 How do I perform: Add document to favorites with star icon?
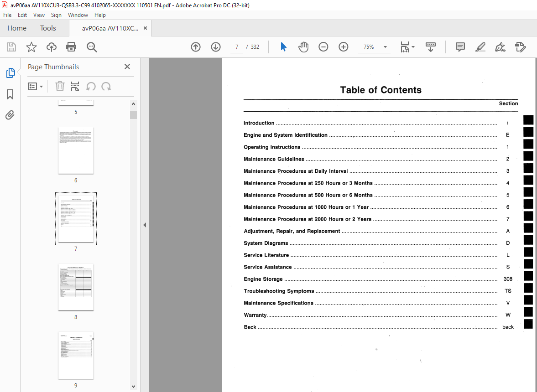(31, 47)
